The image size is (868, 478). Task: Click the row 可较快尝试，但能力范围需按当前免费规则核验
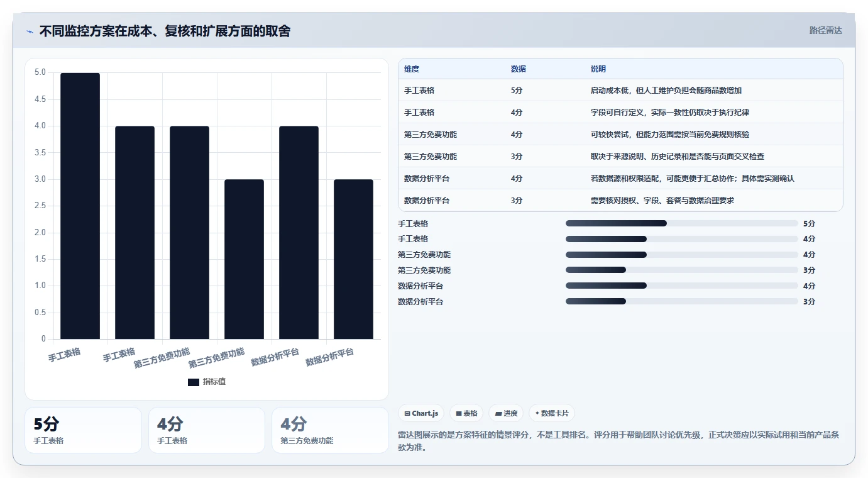(620, 135)
